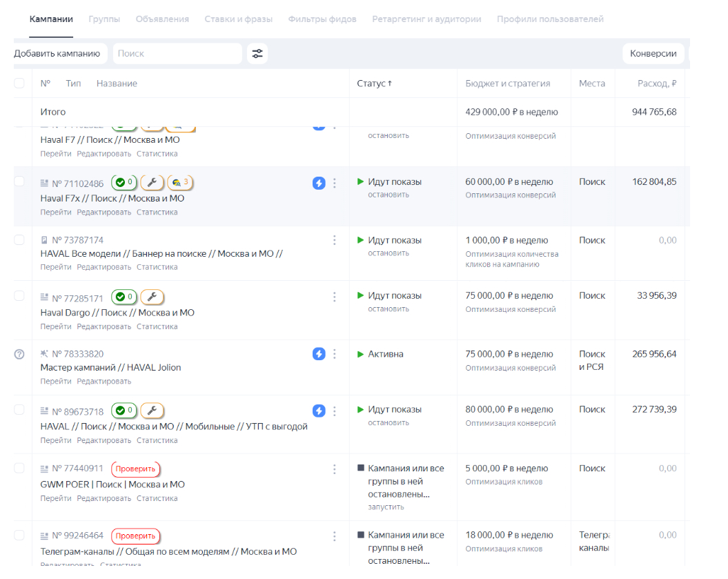
Task: Sort the table by Статус column
Action: (x=374, y=84)
